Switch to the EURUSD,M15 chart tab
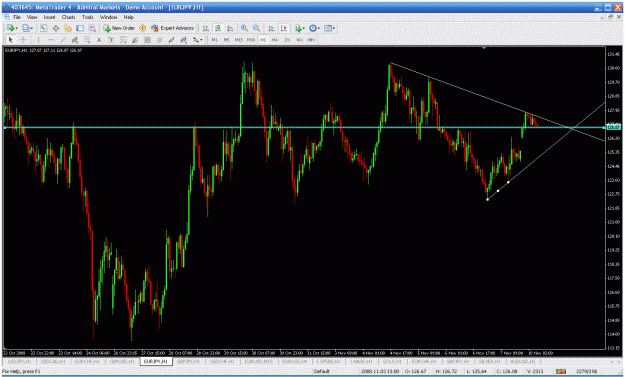 pyautogui.click(x=259, y=361)
